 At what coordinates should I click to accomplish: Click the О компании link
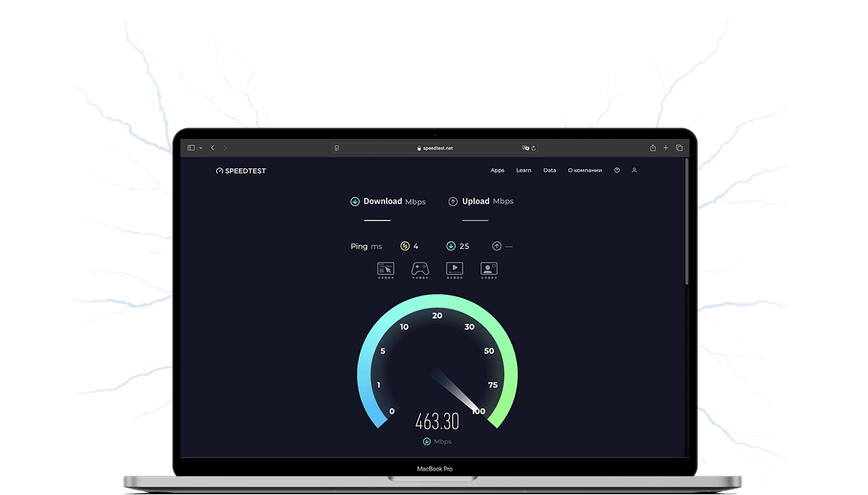click(x=585, y=170)
